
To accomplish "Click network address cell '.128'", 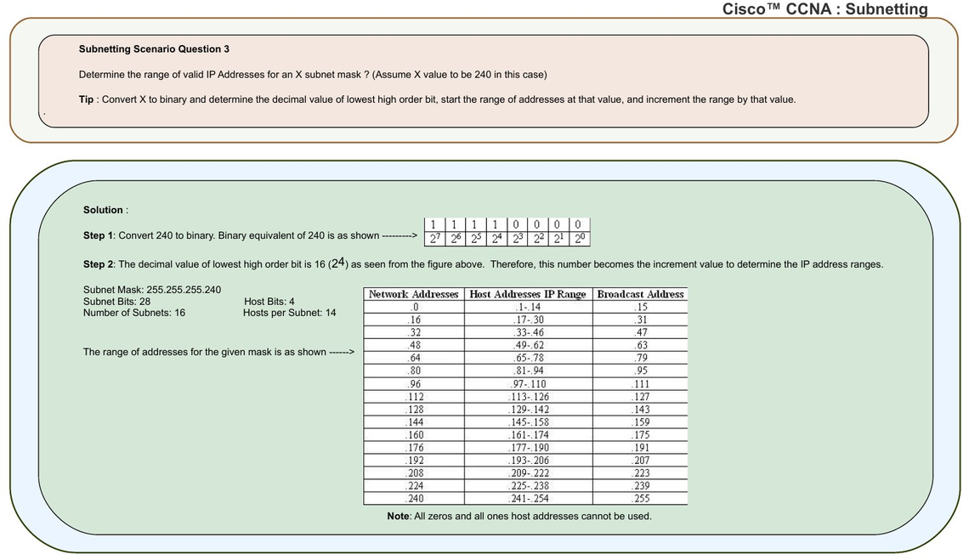I will coord(414,410).
